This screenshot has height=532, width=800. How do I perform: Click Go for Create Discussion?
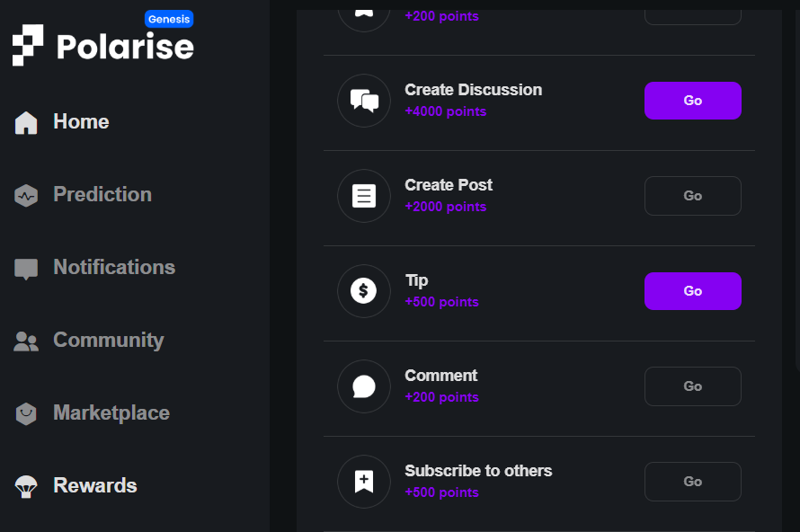[693, 101]
